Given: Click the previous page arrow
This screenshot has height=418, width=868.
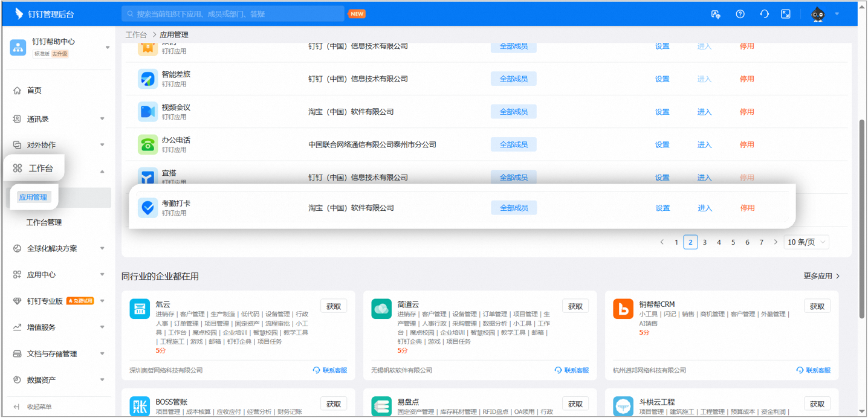Looking at the screenshot, I should 662,242.
